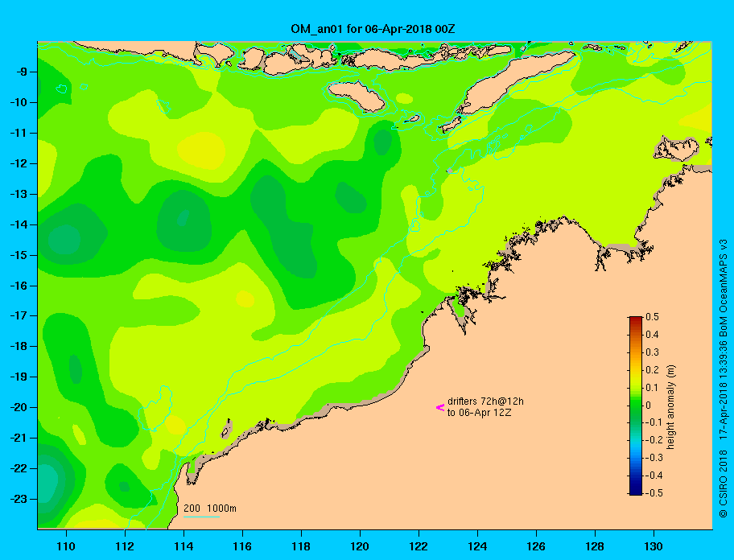This screenshot has width=734, height=560.
Task: Click the colorbar tick value -0.5
Action: (x=654, y=493)
